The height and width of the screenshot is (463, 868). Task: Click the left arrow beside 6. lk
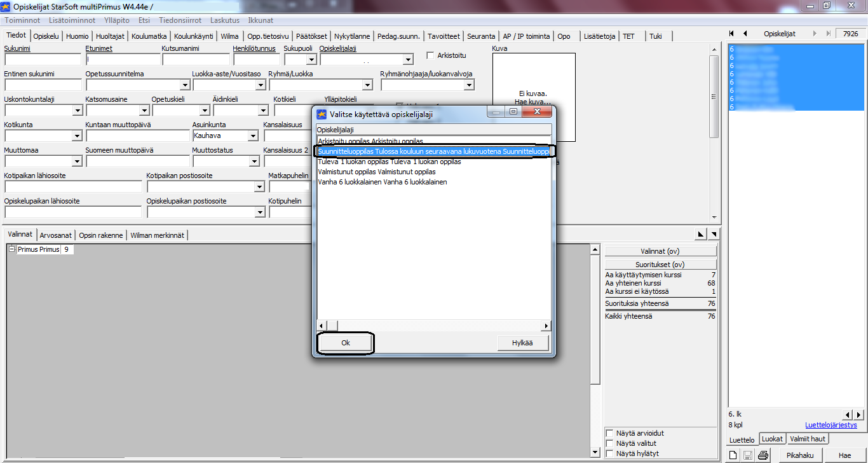848,415
